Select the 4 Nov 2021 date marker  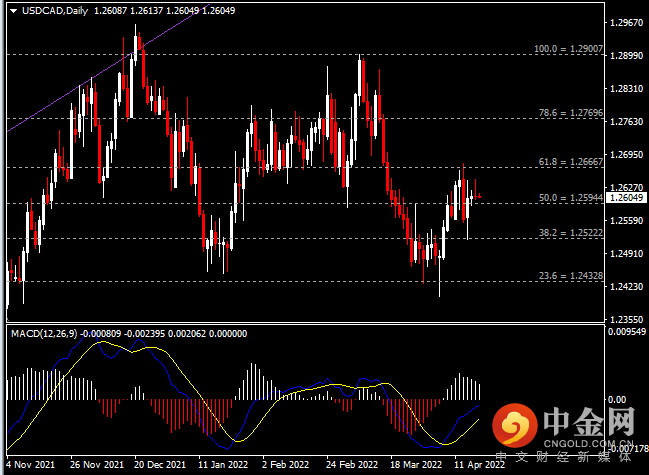(31, 465)
